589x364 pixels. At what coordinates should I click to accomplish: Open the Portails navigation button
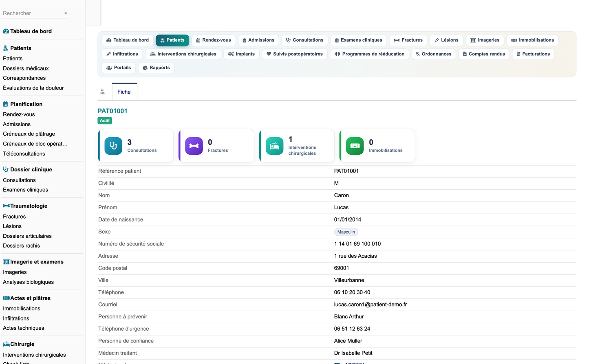[x=119, y=68]
